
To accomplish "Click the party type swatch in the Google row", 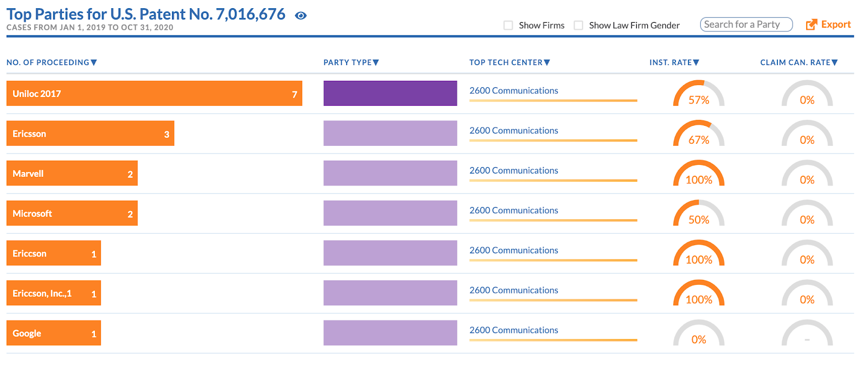I will click(x=390, y=333).
